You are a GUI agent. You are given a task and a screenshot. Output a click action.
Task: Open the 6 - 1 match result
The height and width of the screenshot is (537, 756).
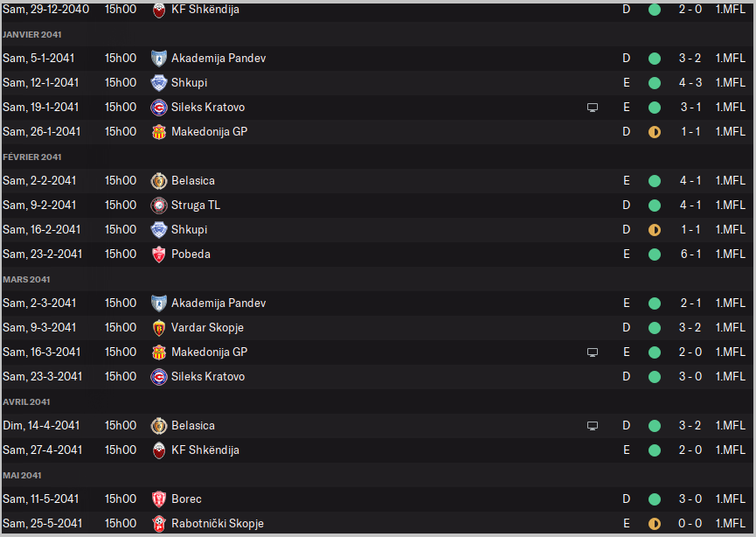click(690, 255)
